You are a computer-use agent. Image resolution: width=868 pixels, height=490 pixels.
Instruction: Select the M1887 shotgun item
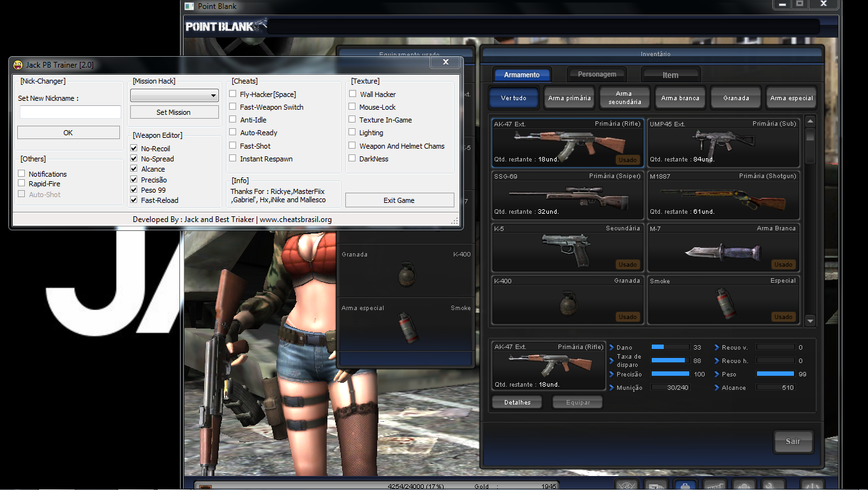[x=724, y=195]
